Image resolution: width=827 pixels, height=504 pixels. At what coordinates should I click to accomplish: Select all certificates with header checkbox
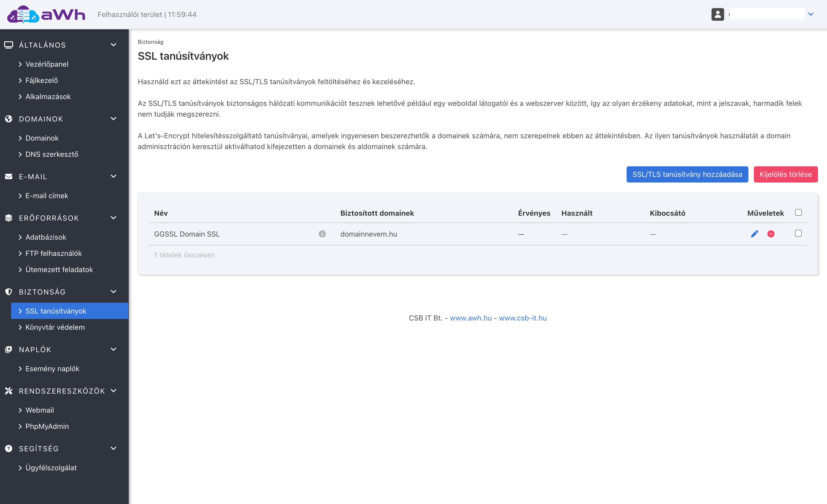798,212
